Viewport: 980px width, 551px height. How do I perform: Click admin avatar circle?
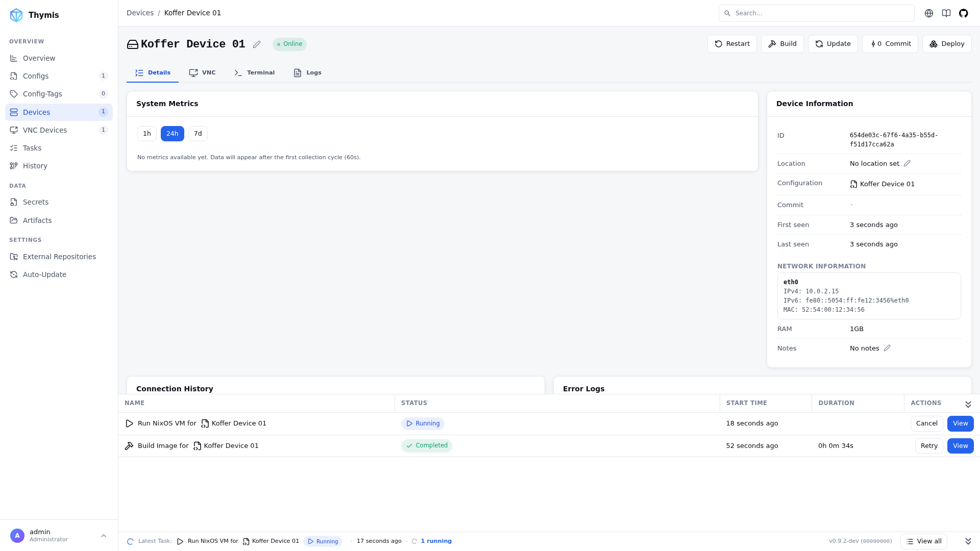pyautogui.click(x=17, y=536)
